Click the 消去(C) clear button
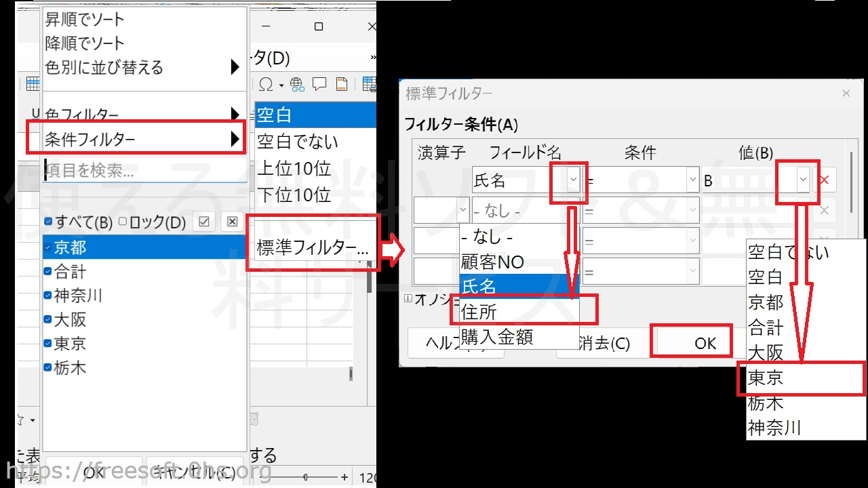The image size is (868, 488). pyautogui.click(x=602, y=344)
